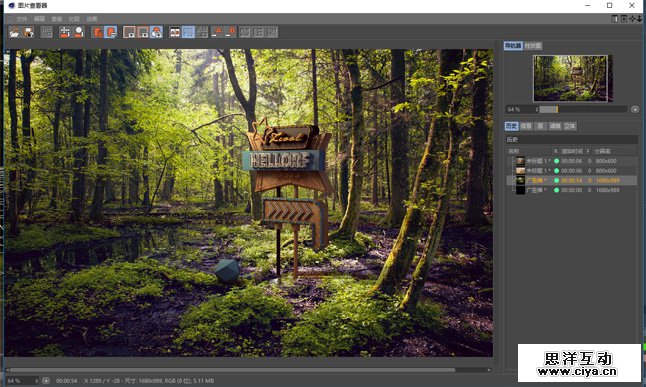
Task: Toggle green render dot of first 800x600 entry
Action: [556, 161]
